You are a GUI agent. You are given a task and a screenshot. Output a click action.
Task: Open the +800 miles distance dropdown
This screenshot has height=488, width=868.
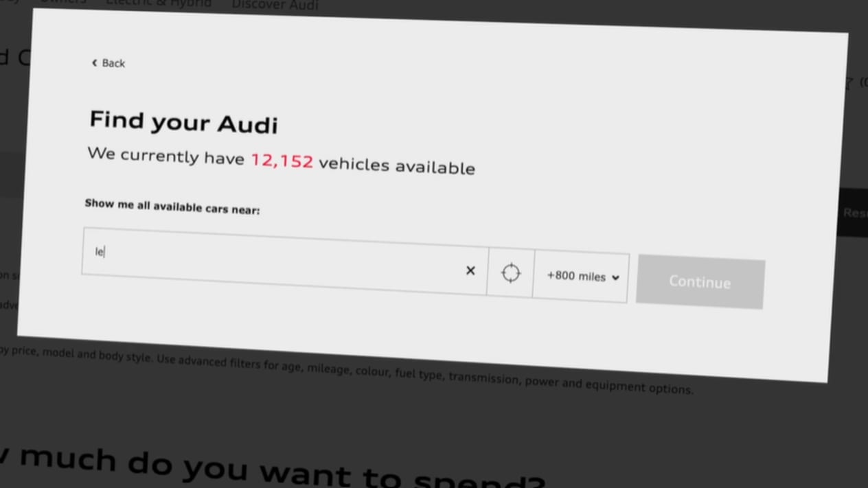(x=581, y=276)
